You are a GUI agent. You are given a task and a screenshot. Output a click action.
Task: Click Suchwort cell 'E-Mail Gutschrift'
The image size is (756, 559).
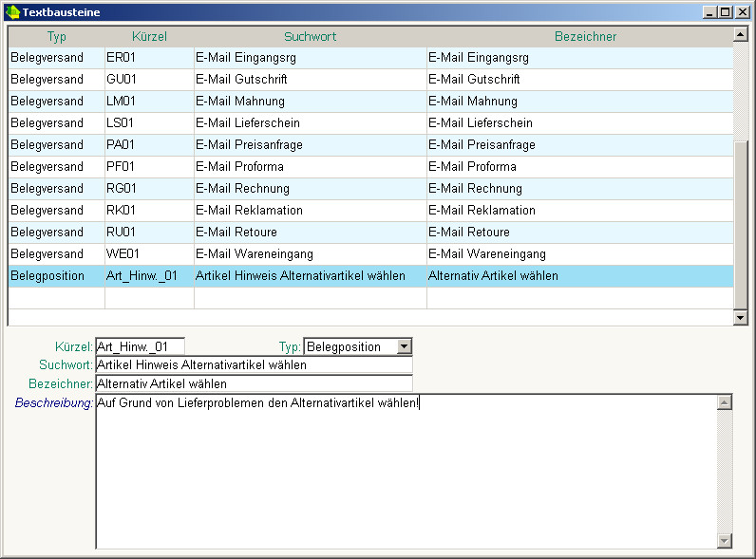tap(311, 79)
